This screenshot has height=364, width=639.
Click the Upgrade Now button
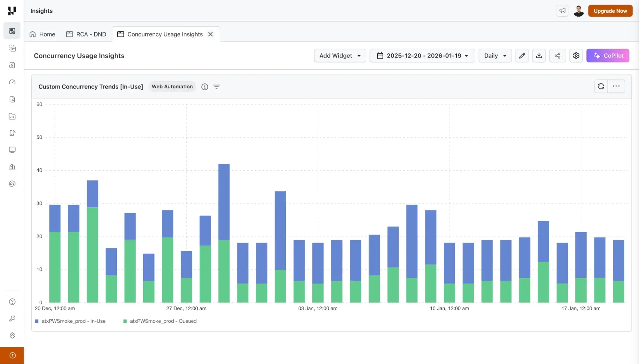pyautogui.click(x=610, y=11)
